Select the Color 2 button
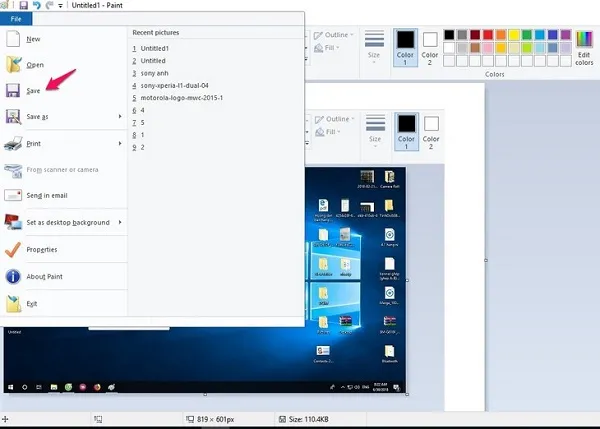Screen dimensions: 600x429 pos(430,47)
